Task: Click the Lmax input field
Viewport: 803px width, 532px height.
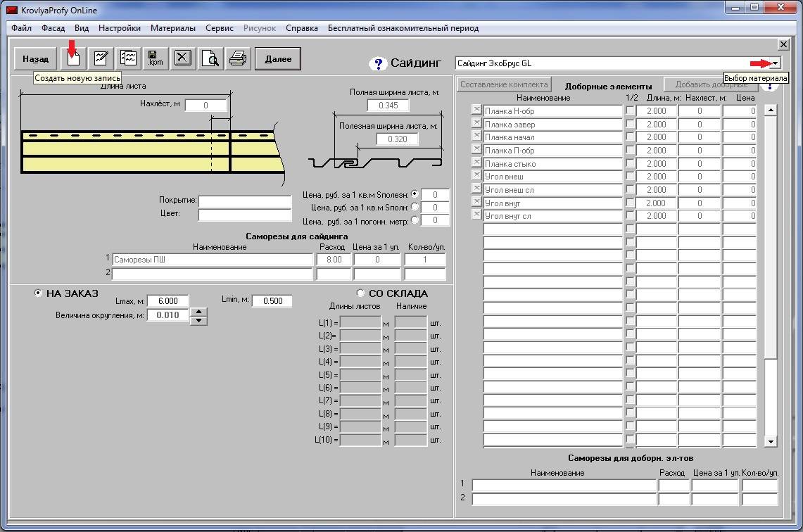Action: point(167,301)
